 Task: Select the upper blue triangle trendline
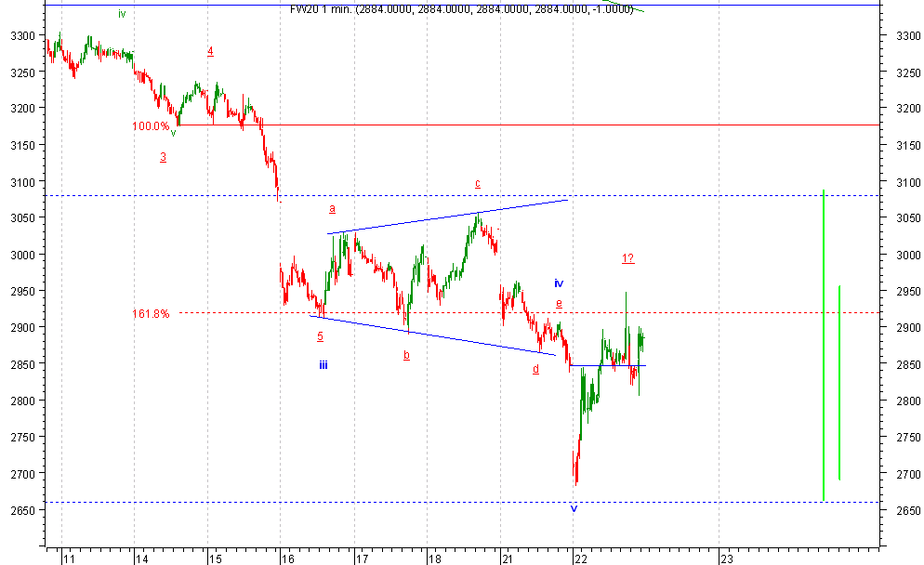[446, 217]
